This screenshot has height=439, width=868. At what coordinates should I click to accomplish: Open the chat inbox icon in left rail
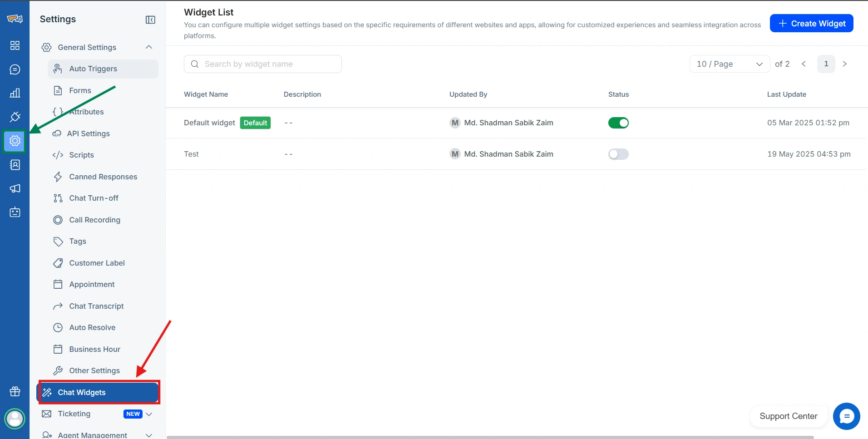pyautogui.click(x=15, y=69)
